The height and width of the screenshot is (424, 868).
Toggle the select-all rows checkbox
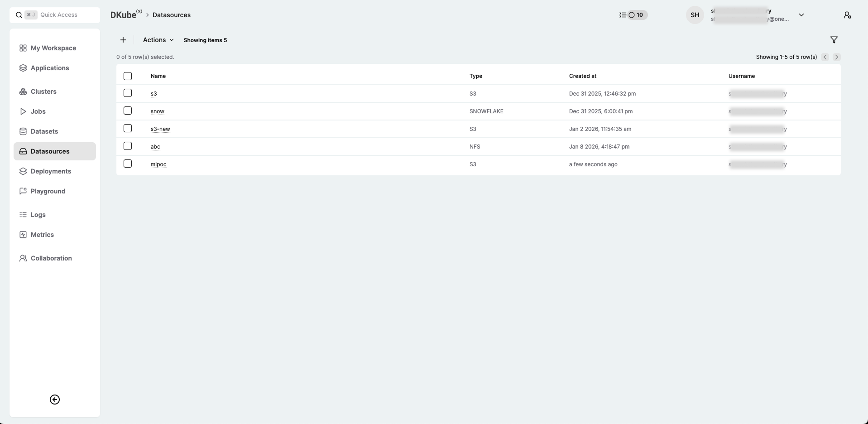click(128, 76)
